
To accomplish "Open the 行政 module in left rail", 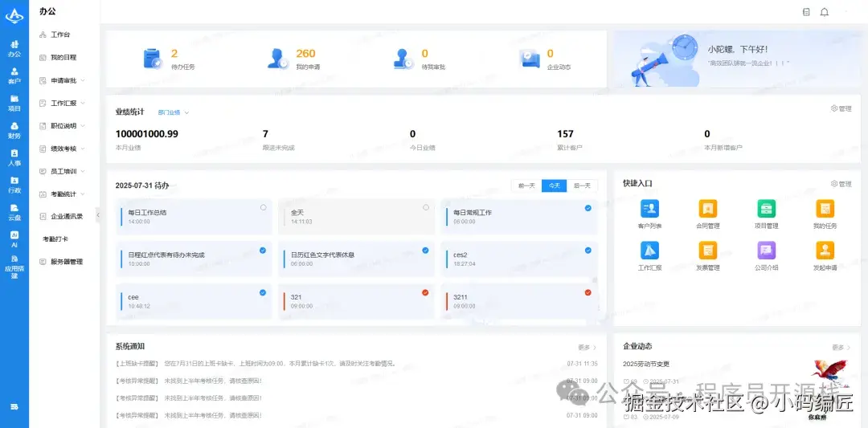I will [x=14, y=185].
